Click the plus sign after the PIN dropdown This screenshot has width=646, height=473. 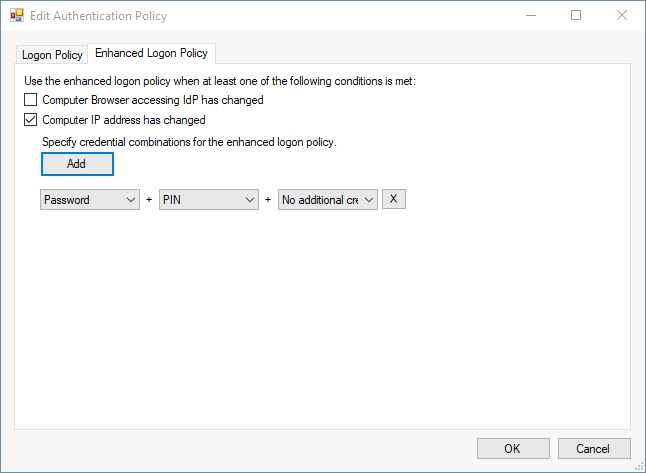point(268,200)
